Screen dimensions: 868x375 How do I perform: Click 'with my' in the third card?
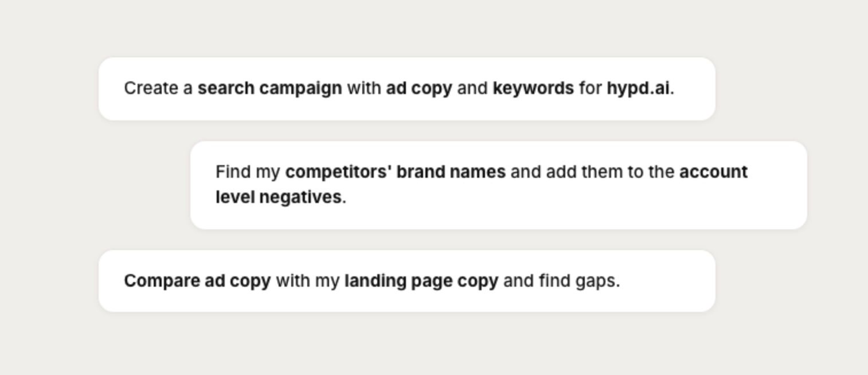coord(307,281)
